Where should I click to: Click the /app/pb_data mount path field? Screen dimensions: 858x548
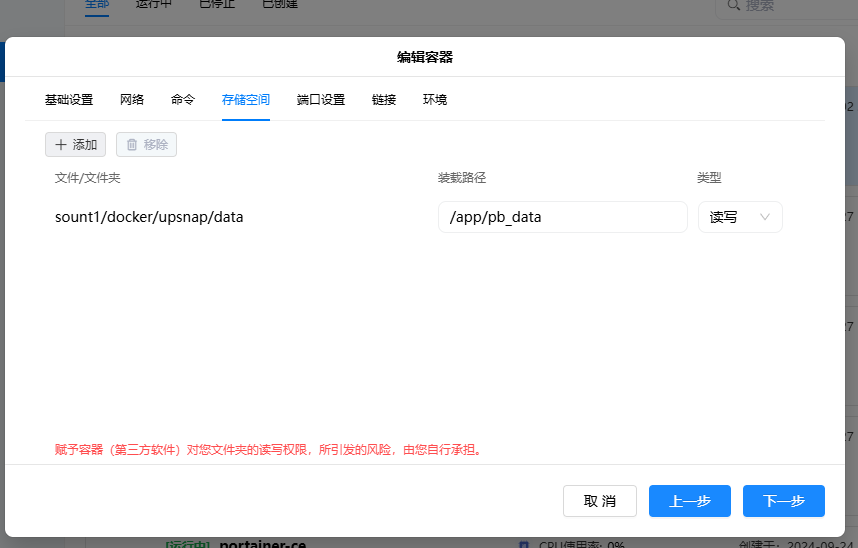click(562, 217)
